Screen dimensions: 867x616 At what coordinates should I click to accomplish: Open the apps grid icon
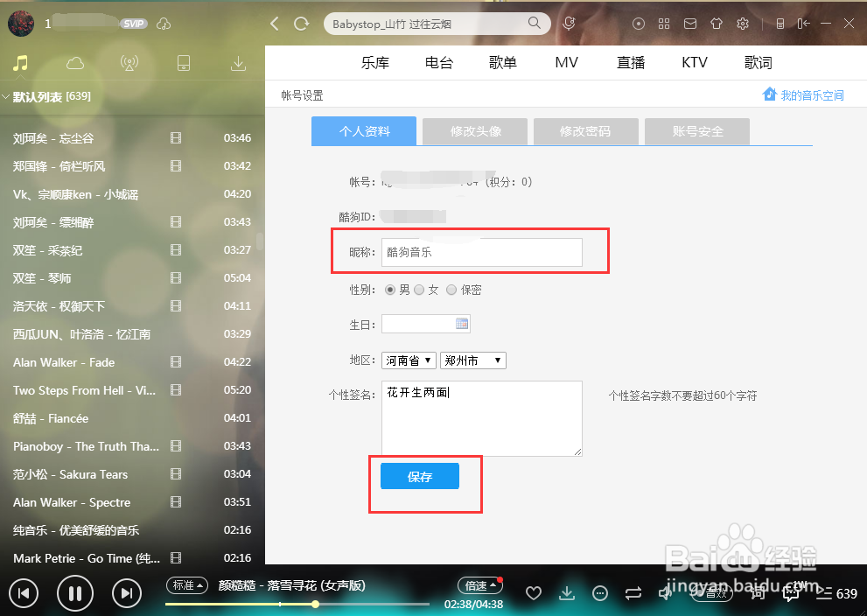pyautogui.click(x=664, y=24)
